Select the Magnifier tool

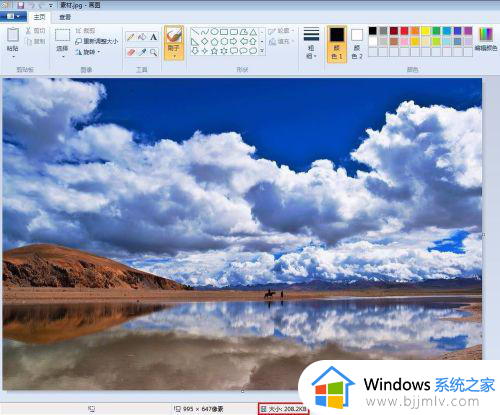click(x=153, y=52)
